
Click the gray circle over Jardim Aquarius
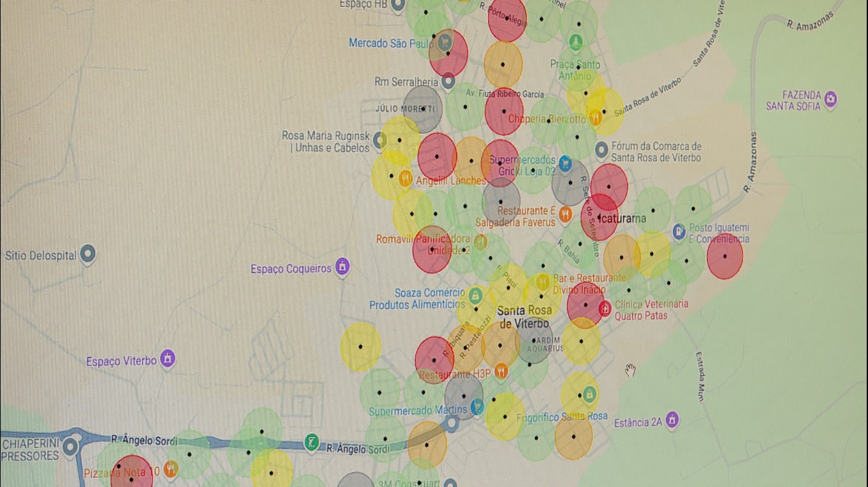click(534, 340)
